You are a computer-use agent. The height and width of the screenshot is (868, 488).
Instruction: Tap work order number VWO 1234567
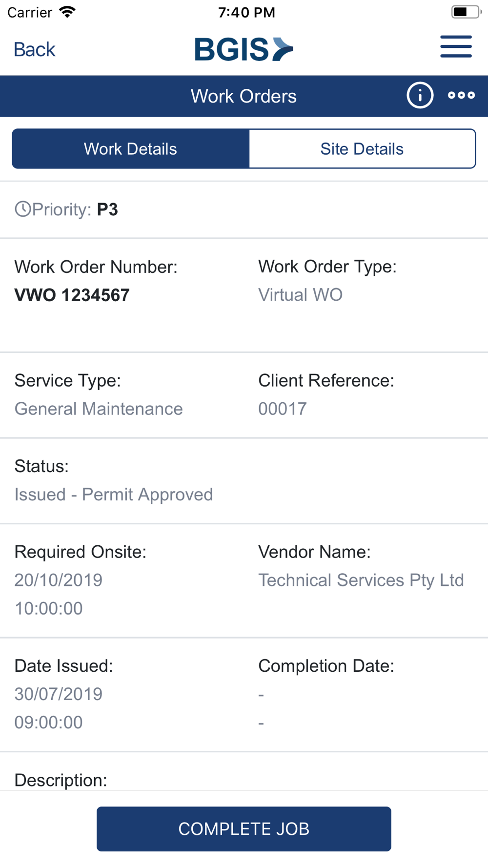(x=72, y=295)
